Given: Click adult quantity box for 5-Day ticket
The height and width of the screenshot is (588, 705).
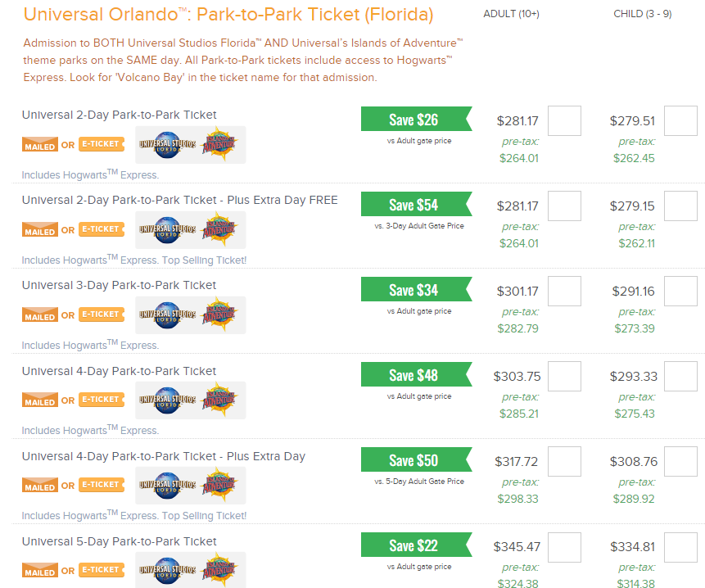Looking at the screenshot, I should [564, 547].
